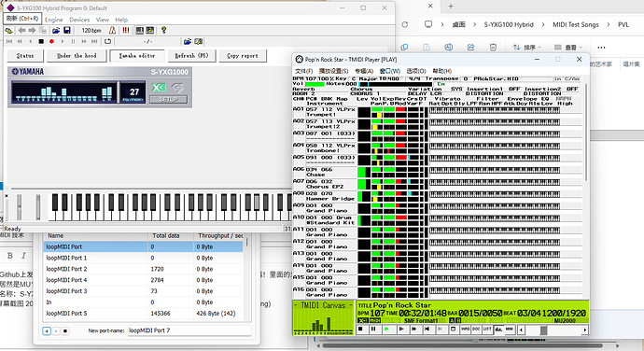Image resolution: width=644 pixels, height=351 pixels.
Task: Click the Copy report button
Action: tap(243, 55)
